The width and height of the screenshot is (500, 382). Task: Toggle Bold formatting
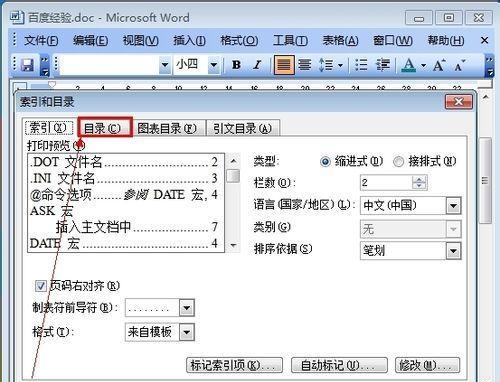(x=236, y=65)
